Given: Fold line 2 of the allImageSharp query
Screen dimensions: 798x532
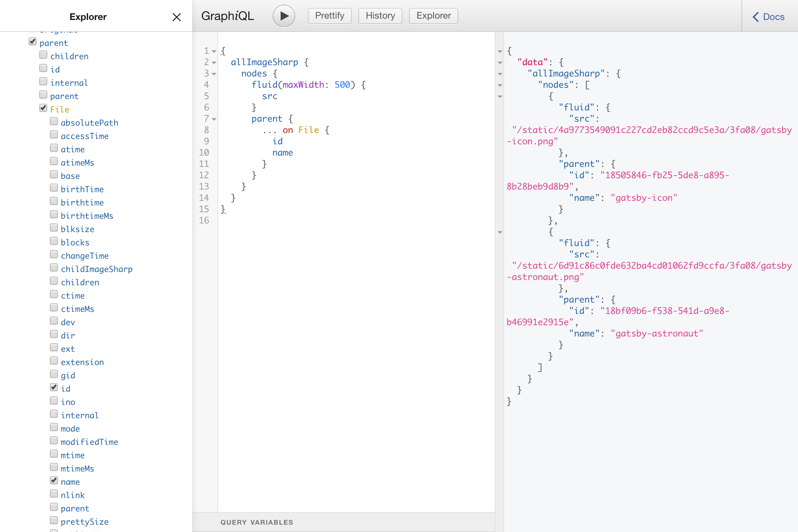Looking at the screenshot, I should pyautogui.click(x=214, y=63).
